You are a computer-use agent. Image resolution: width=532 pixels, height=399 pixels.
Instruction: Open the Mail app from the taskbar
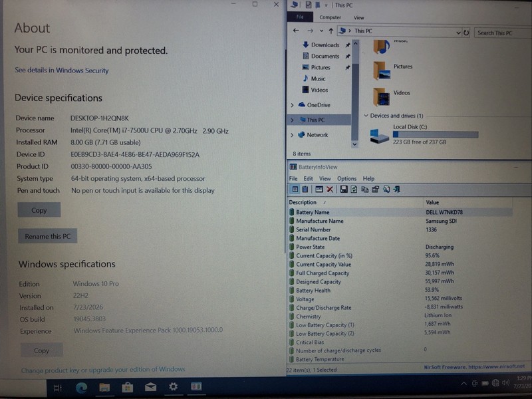coord(150,387)
